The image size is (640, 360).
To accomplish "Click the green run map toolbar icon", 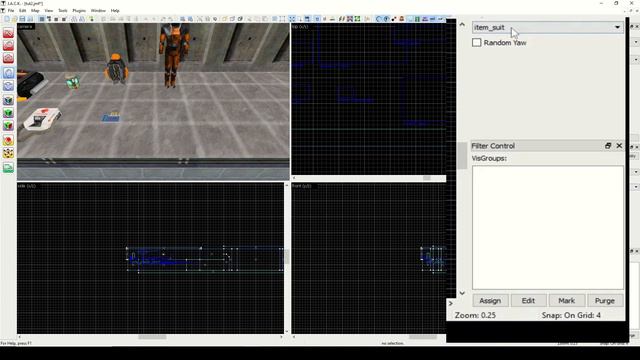I will pyautogui.click(x=91, y=19).
